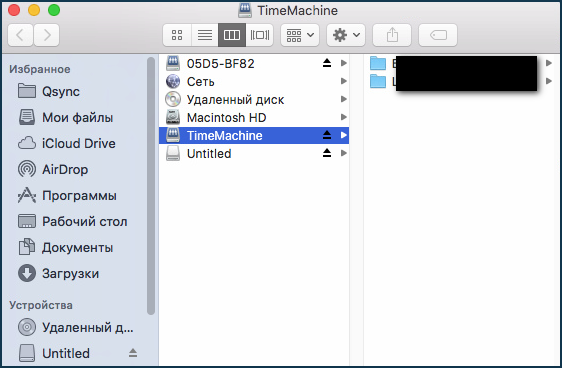Click the Программы applications icon

[x=27, y=195]
